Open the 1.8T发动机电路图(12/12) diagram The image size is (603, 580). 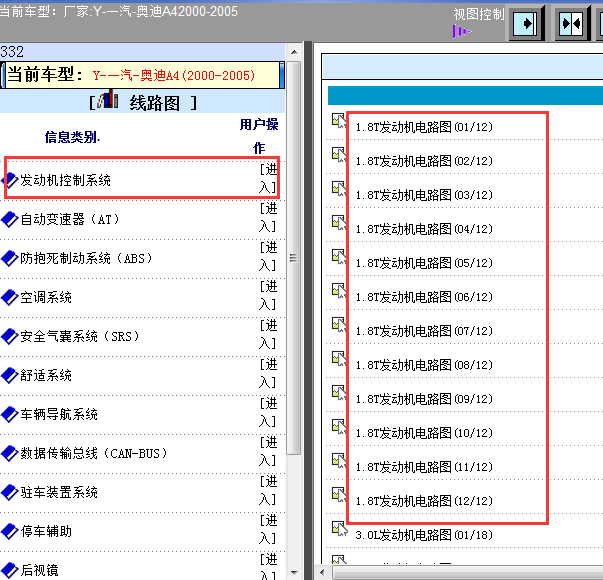(x=424, y=501)
